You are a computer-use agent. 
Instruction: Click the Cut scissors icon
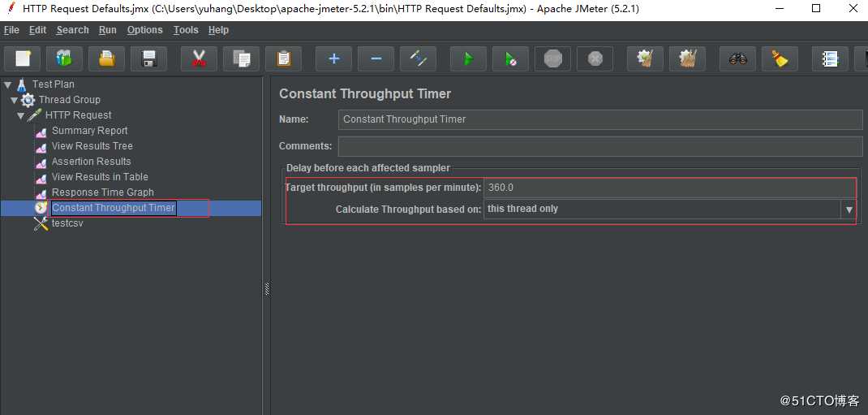tap(200, 58)
